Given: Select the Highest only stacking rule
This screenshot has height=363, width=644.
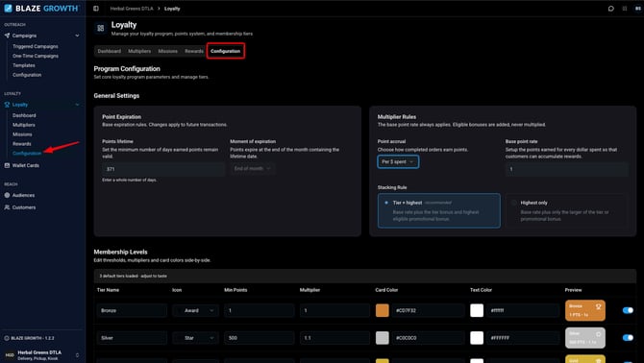Looking at the screenshot, I should 566,211.
